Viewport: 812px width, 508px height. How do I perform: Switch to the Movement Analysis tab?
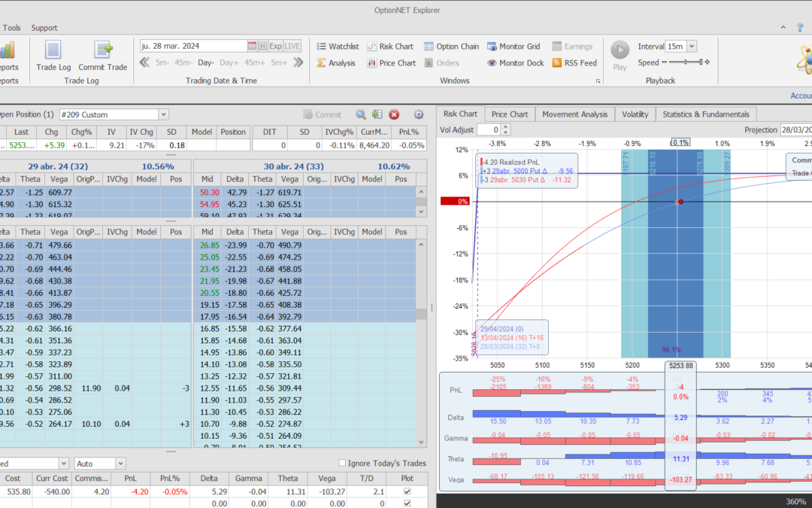click(574, 114)
